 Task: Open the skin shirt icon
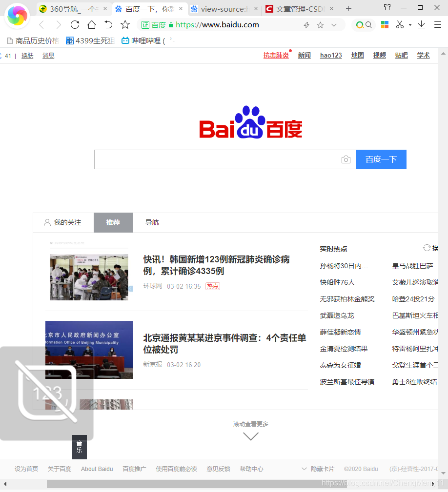[x=387, y=7]
